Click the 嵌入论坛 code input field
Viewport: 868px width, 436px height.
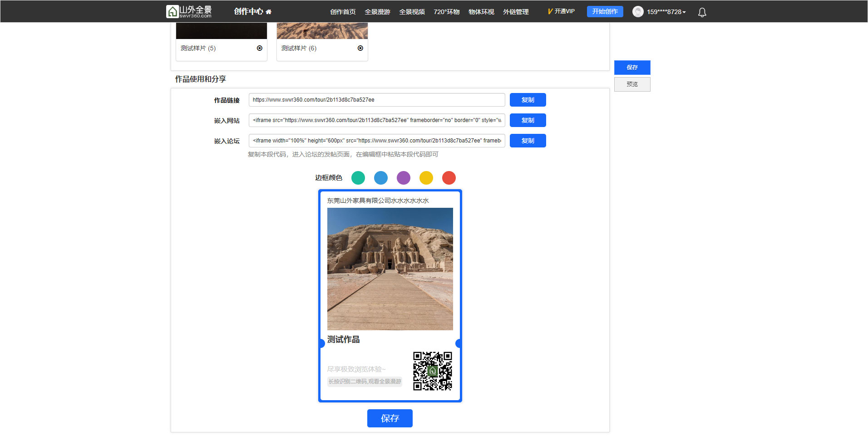click(377, 141)
